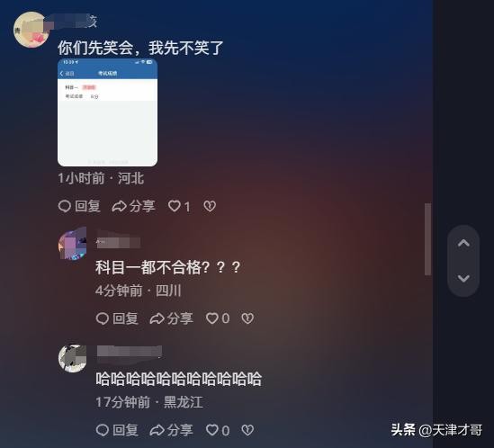Share the Hebei top comment
The width and height of the screenshot is (494, 448).
[133, 206]
